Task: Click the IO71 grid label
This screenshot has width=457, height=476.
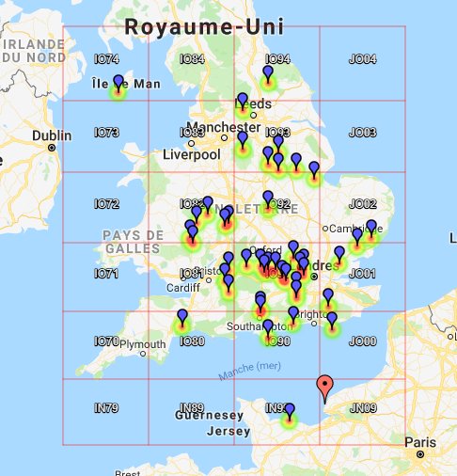Action: pyautogui.click(x=106, y=274)
